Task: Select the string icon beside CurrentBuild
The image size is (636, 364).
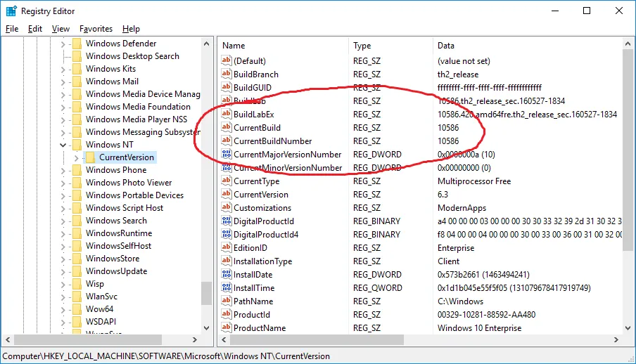Action: tap(227, 127)
